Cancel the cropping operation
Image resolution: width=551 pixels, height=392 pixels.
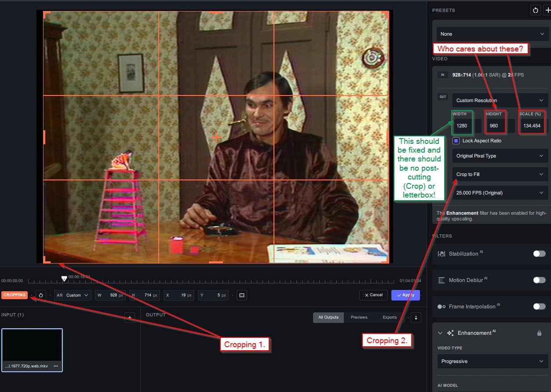pyautogui.click(x=373, y=295)
